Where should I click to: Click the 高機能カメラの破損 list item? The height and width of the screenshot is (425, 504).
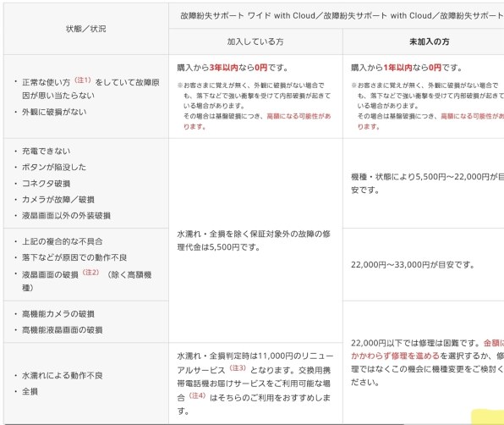[x=58, y=314]
